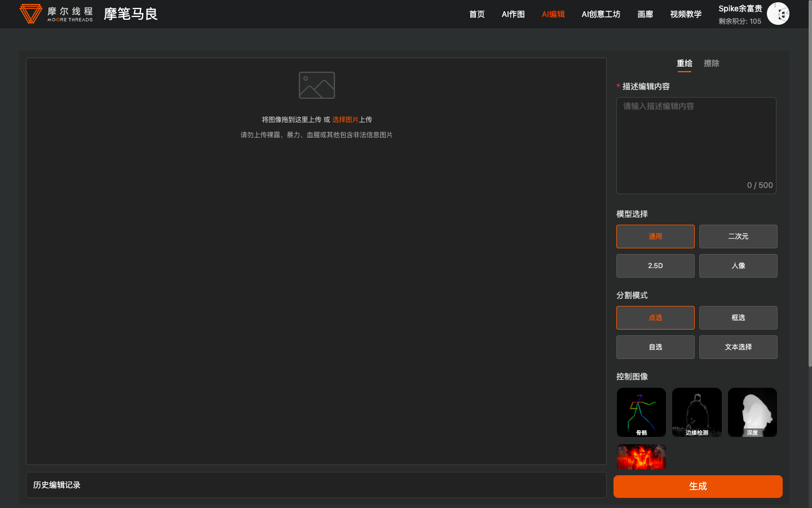Choose the red fiery control image thumbnail
The height and width of the screenshot is (508, 812).
point(641,457)
